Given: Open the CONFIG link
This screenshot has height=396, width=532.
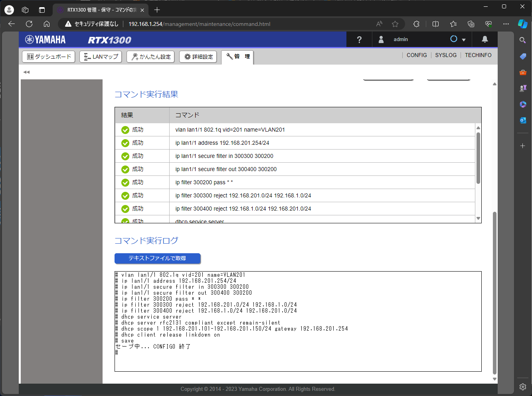Looking at the screenshot, I should [417, 55].
